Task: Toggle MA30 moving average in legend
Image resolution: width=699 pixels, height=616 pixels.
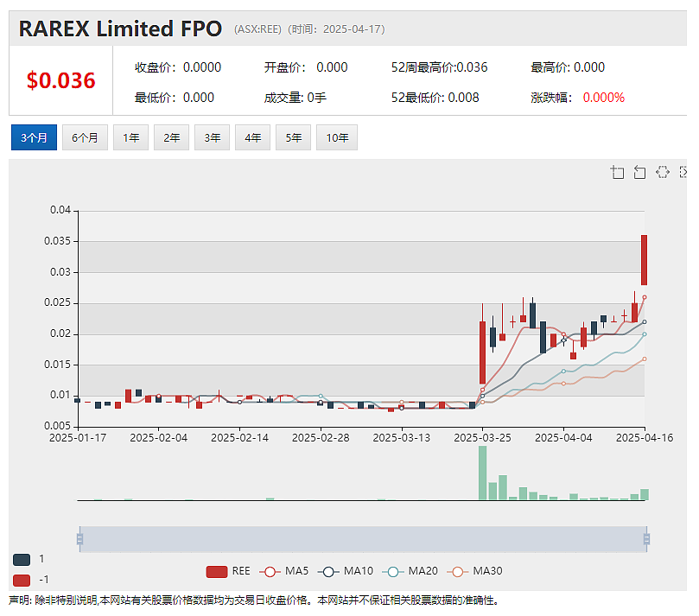Action: click(474, 571)
